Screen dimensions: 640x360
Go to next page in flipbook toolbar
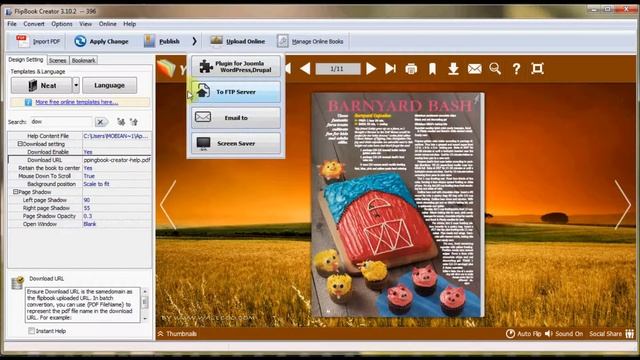coord(371,69)
